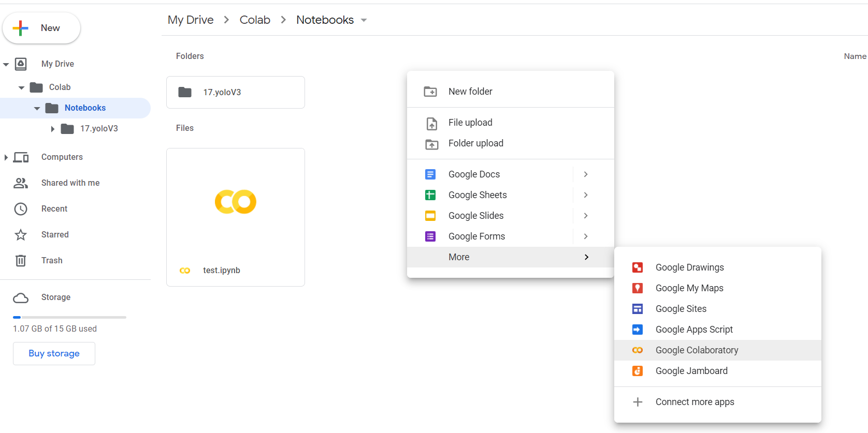Expand the Google Slides submenu arrow
This screenshot has height=433, width=868.
pyautogui.click(x=586, y=216)
